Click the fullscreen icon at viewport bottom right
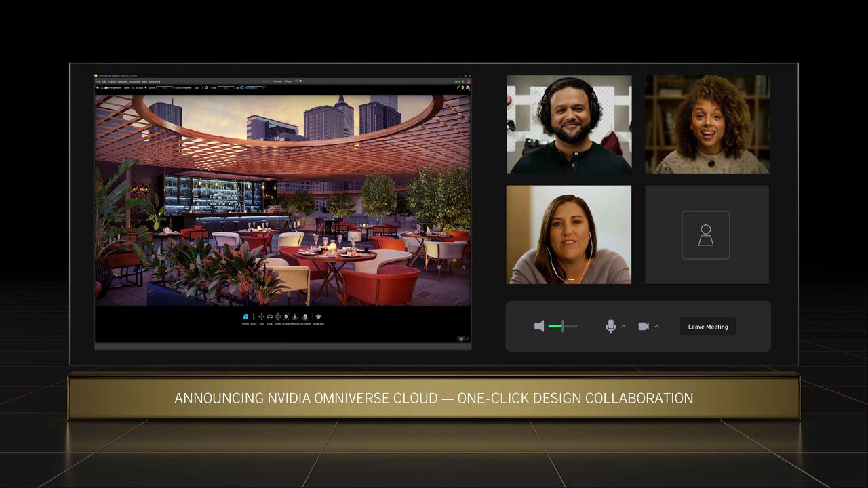This screenshot has height=488, width=868. click(468, 338)
